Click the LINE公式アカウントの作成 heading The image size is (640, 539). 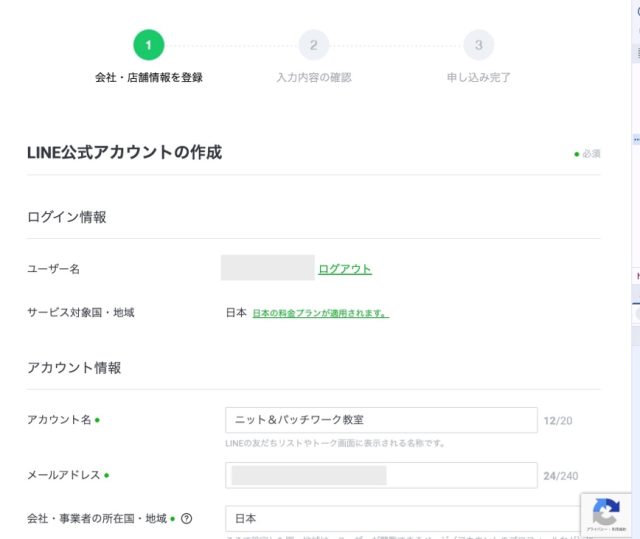click(124, 153)
